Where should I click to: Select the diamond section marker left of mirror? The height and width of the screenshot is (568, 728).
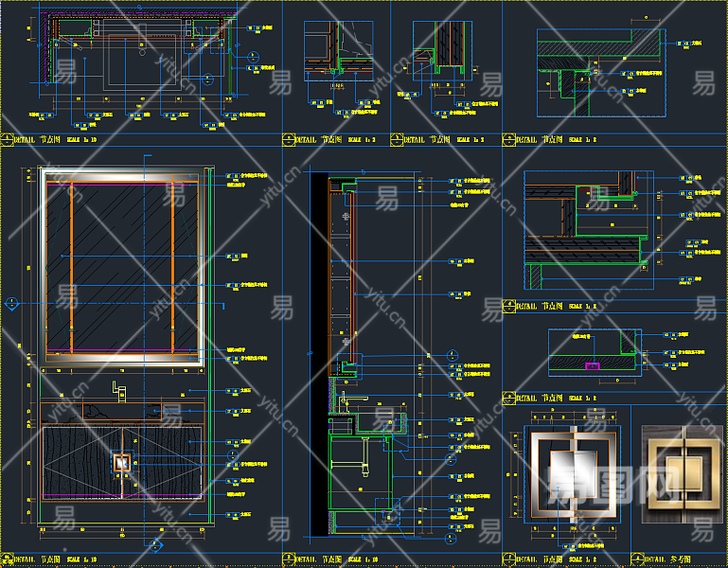11,304
